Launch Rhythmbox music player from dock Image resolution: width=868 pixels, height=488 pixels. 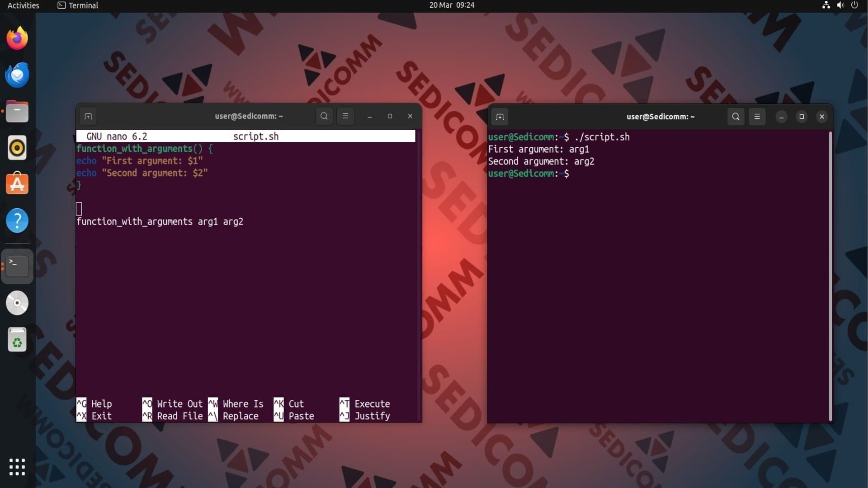pyautogui.click(x=17, y=148)
